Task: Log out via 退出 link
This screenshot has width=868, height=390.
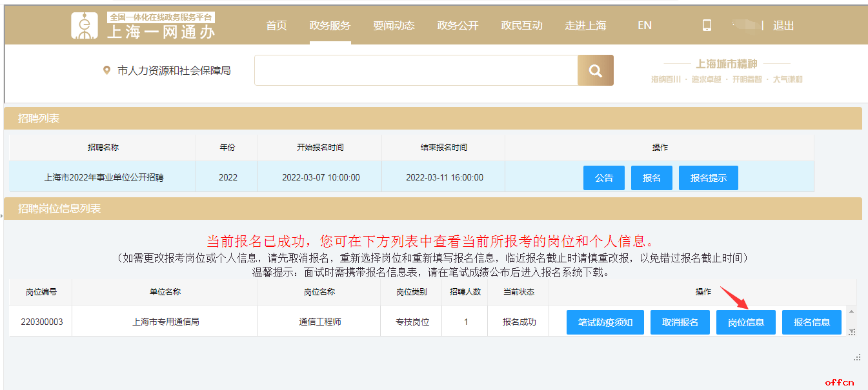Action: 783,26
